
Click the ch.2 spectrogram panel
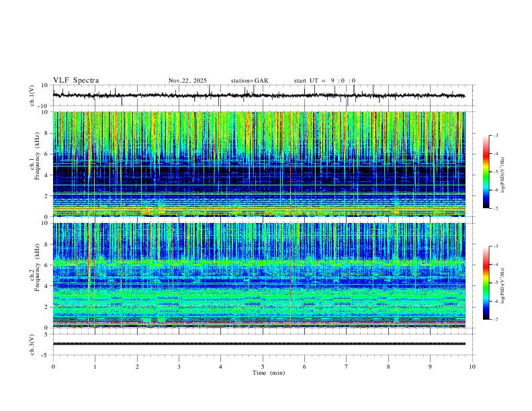tap(259, 275)
